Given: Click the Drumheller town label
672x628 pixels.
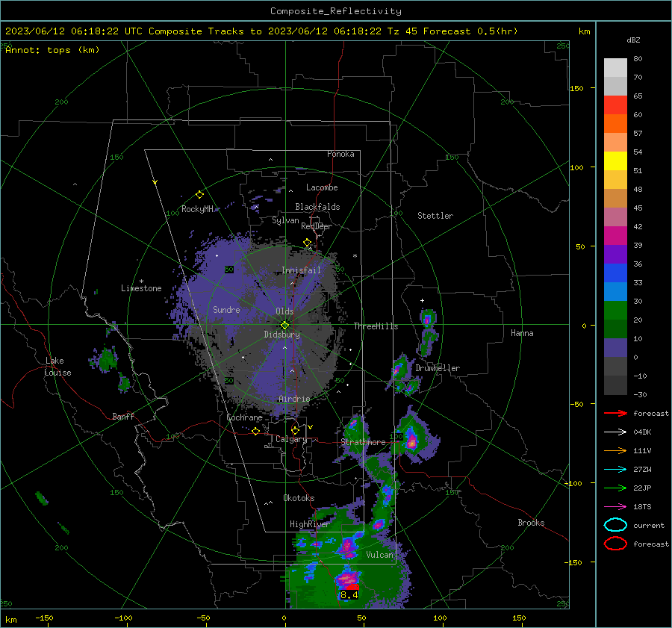Looking at the screenshot, I should tap(438, 368).
